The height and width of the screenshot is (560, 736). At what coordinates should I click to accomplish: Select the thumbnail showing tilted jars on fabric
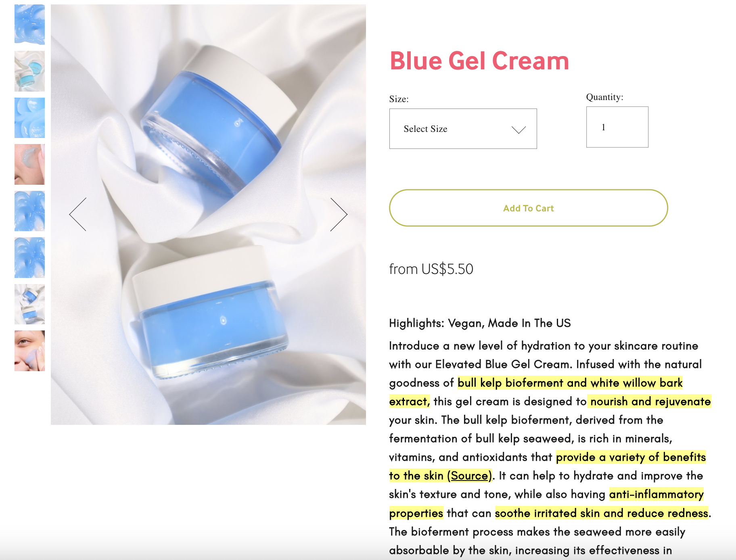pyautogui.click(x=29, y=71)
